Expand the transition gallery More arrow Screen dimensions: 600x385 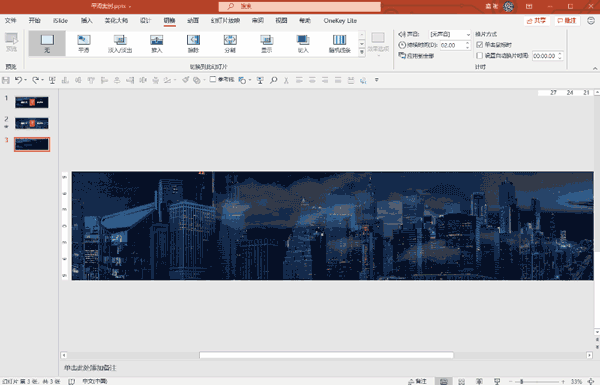[x=362, y=52]
